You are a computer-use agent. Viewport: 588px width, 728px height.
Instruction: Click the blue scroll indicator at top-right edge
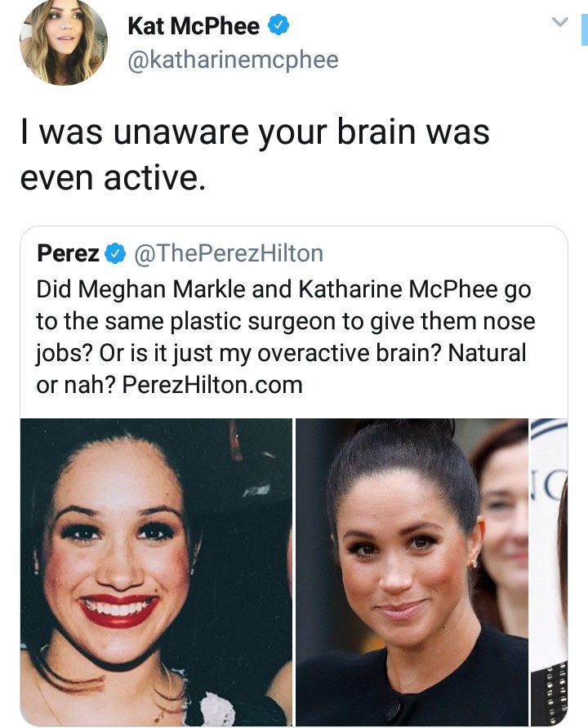583,29
